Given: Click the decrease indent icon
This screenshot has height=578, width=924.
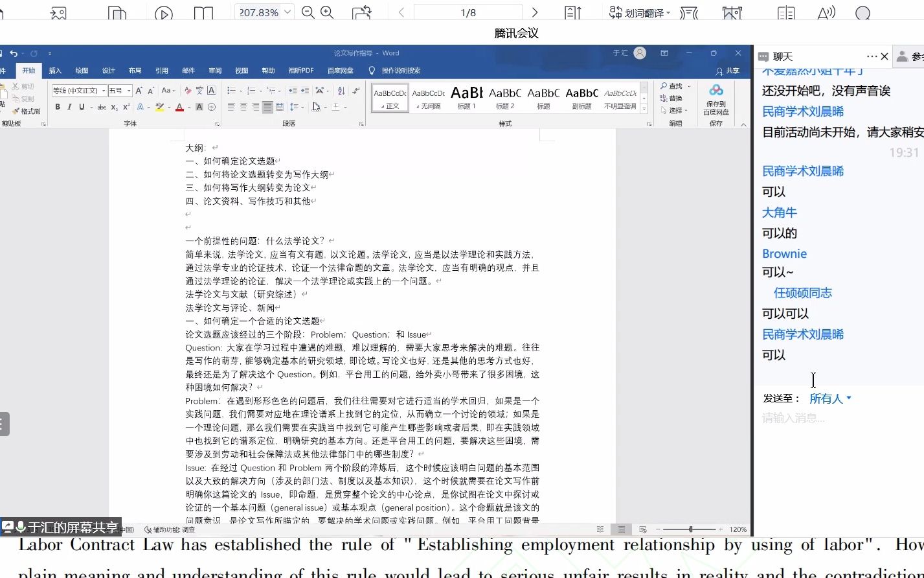Looking at the screenshot, I should (x=293, y=91).
